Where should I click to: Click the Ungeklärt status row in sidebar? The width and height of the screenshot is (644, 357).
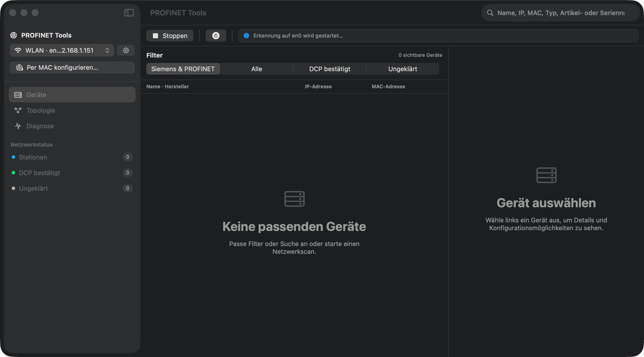(x=72, y=188)
